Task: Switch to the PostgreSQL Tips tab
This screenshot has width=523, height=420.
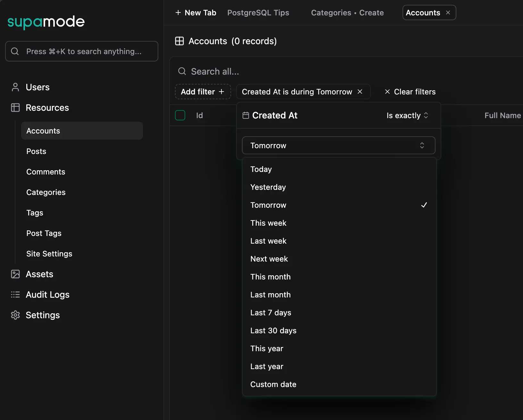Action: click(258, 12)
